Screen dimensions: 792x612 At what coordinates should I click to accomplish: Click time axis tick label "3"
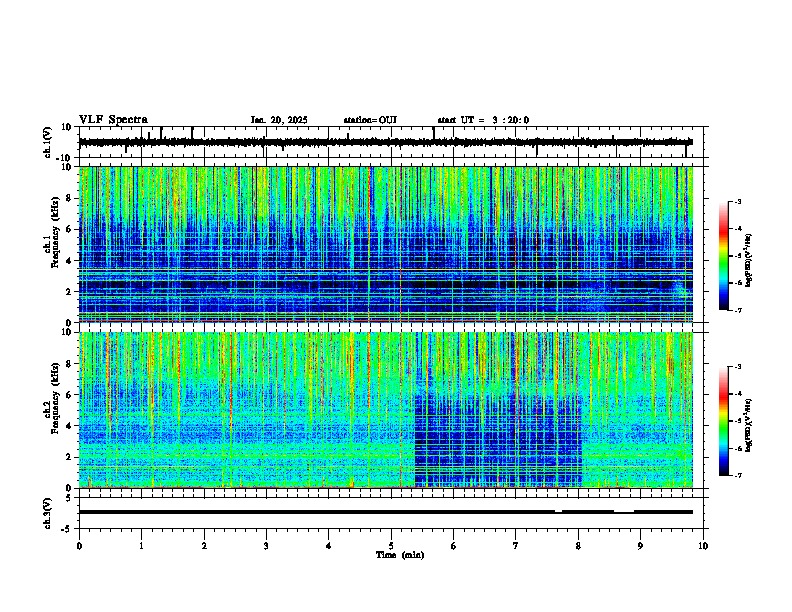click(266, 546)
